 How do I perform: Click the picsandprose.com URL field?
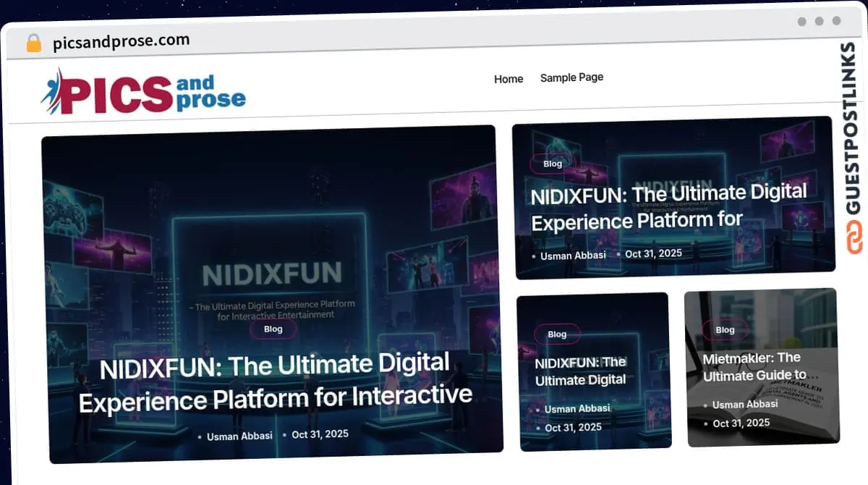tap(121, 41)
